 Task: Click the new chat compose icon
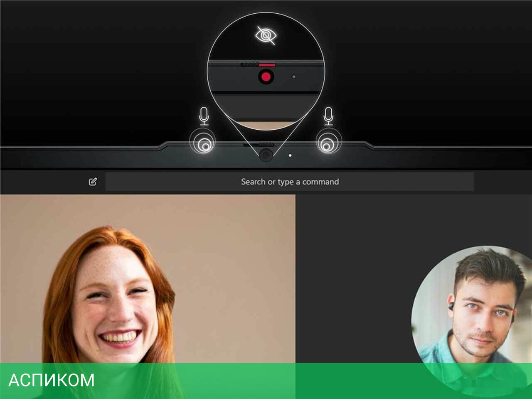coord(93,182)
